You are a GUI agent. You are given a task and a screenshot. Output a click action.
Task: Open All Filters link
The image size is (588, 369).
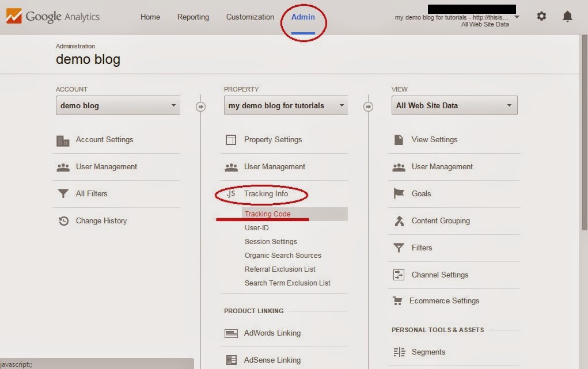pos(92,193)
